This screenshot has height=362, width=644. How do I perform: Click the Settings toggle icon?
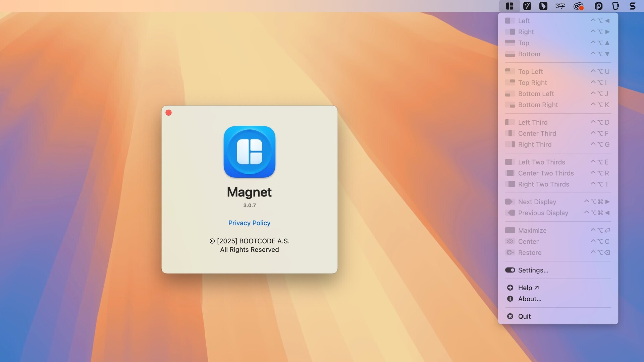tap(510, 270)
